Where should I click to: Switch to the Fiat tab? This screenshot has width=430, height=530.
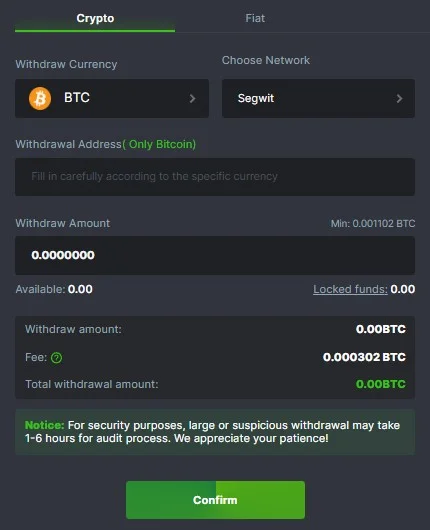(255, 18)
